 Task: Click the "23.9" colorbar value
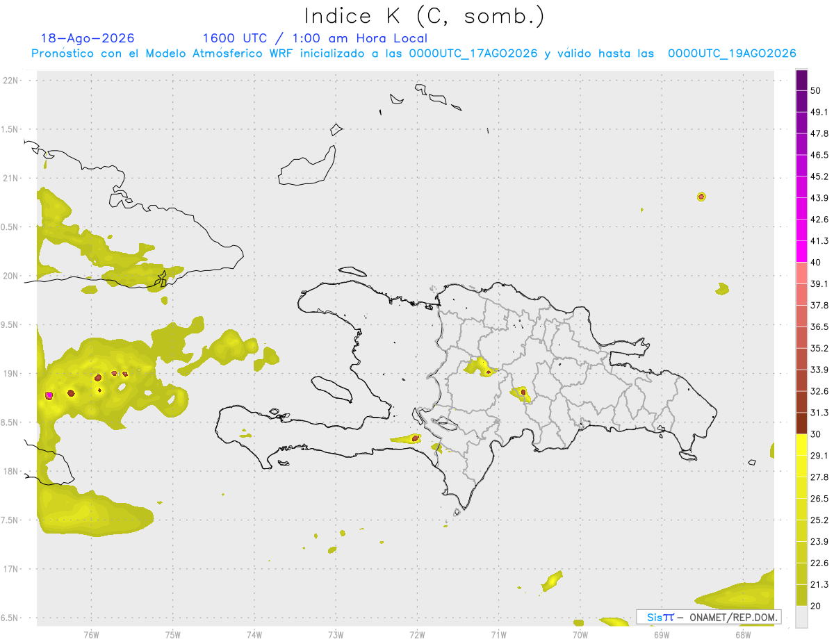819,542
